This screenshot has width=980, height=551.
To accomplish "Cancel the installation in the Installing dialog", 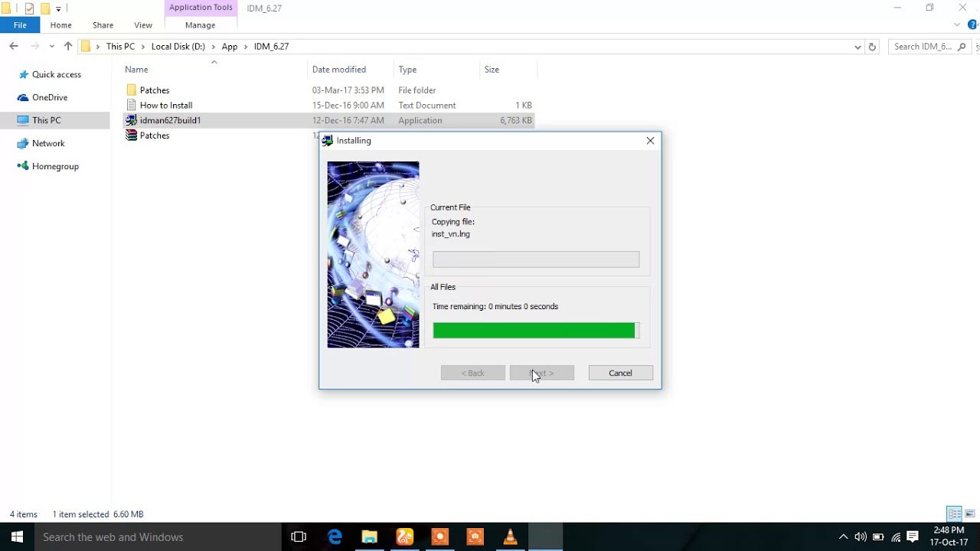I will point(620,373).
